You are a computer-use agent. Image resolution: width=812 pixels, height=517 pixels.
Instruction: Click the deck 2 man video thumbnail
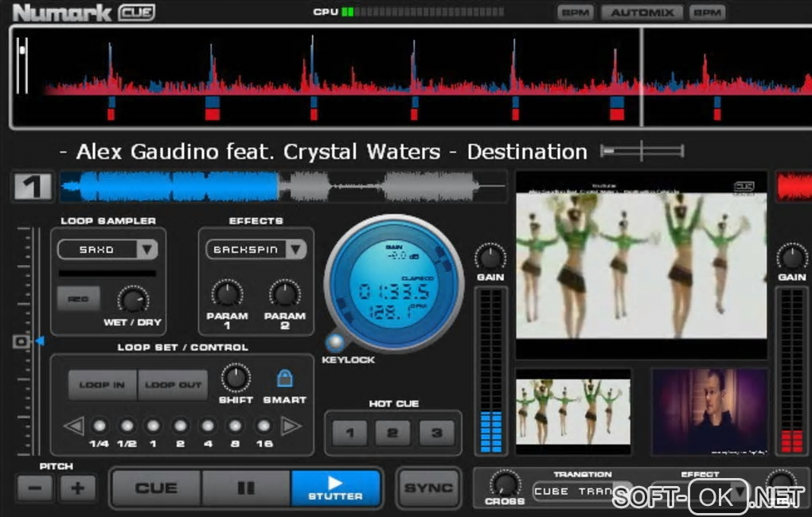pos(710,412)
